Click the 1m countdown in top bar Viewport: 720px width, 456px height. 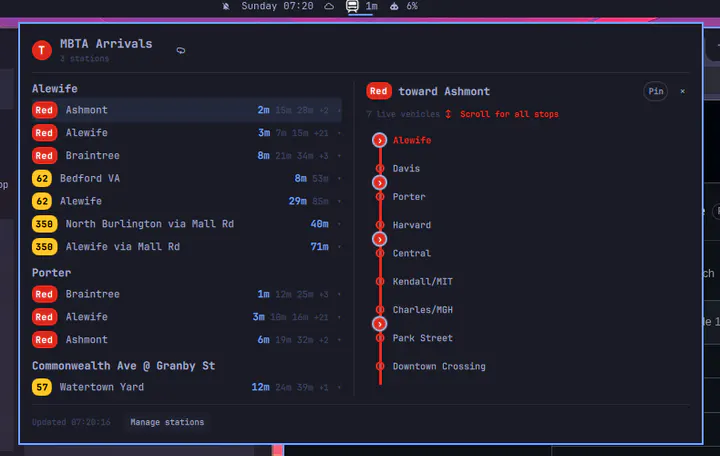click(x=371, y=6)
